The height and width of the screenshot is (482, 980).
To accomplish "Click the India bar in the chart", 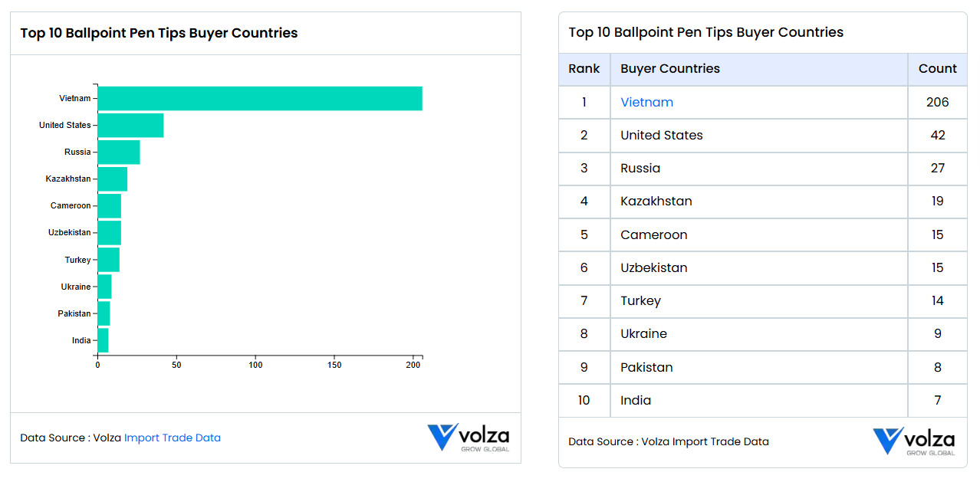I will 103,340.
